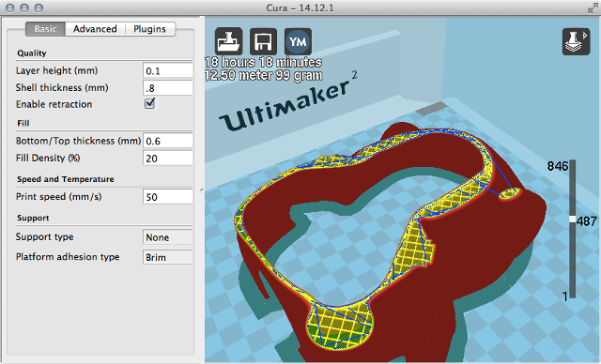Select the Basic tab

point(46,29)
